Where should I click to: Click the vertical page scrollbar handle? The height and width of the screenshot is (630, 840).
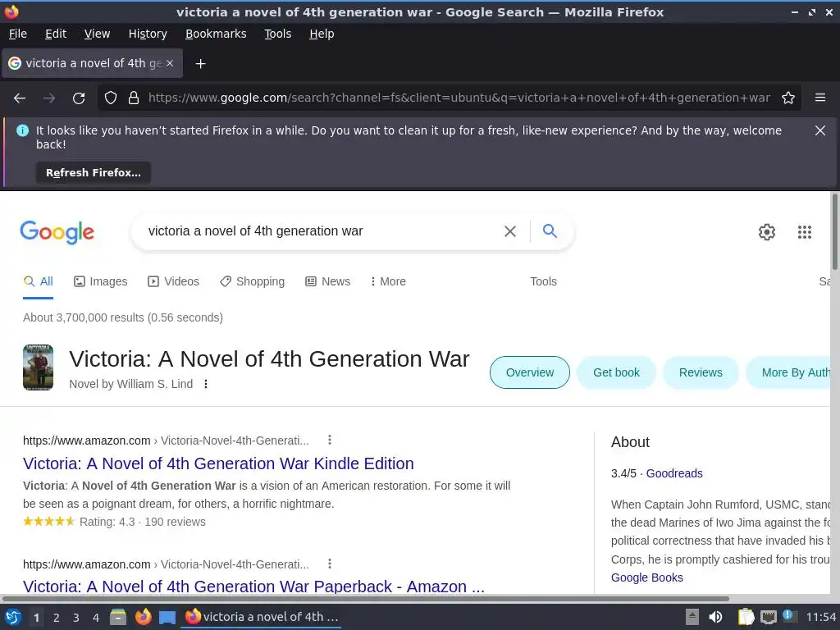tap(834, 232)
